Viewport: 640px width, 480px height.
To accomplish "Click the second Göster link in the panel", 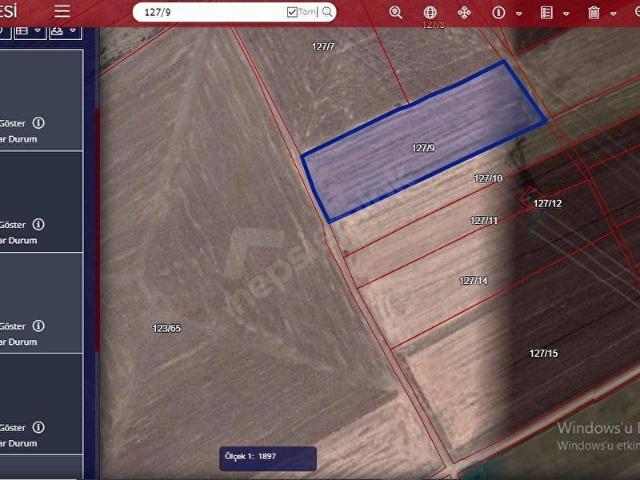I will click(13, 225).
